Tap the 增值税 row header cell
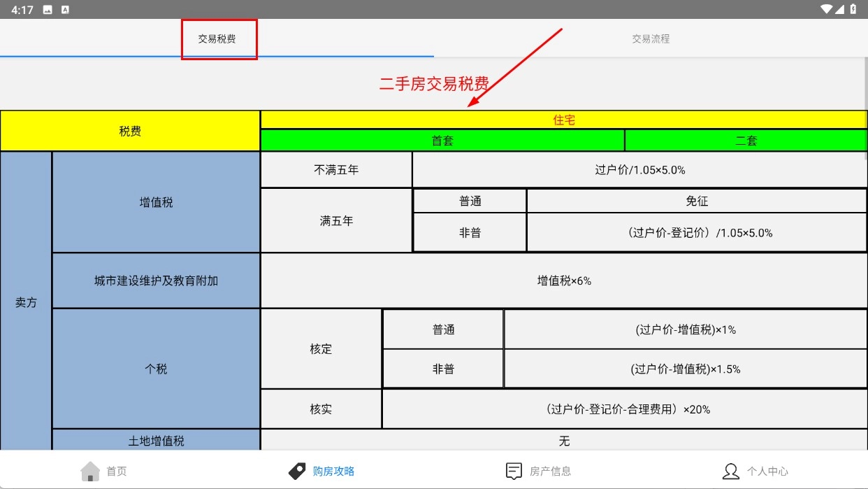868x489 pixels. [156, 202]
